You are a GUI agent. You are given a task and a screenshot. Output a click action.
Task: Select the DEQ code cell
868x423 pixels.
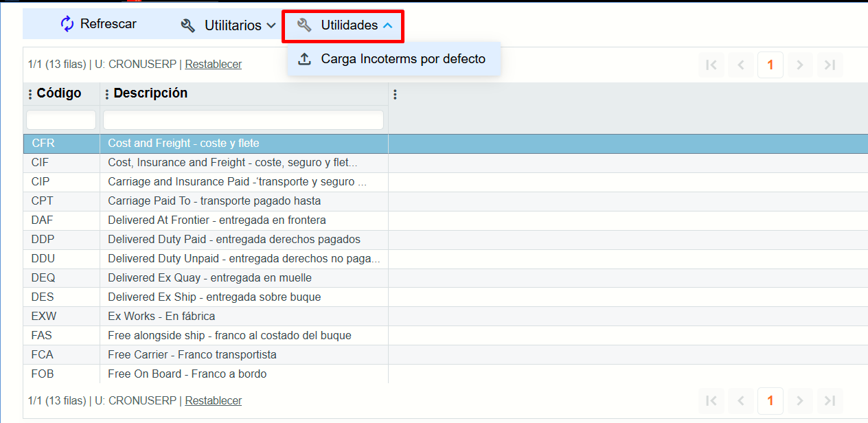[x=62, y=278]
